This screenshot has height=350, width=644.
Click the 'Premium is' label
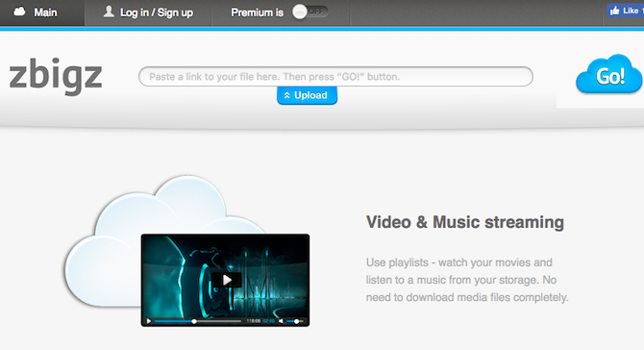coord(257,12)
